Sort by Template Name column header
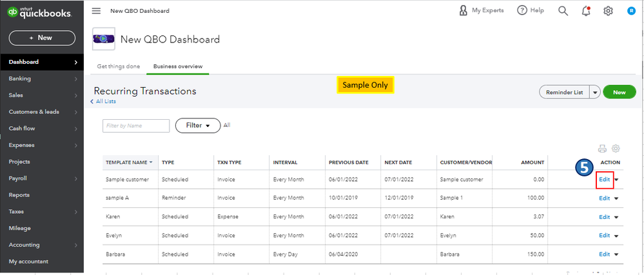The height and width of the screenshot is (275, 644). [x=130, y=162]
